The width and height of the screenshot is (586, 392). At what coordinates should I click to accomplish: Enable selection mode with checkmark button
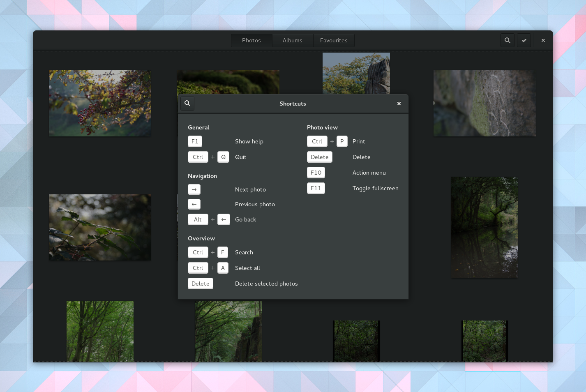[x=524, y=40]
